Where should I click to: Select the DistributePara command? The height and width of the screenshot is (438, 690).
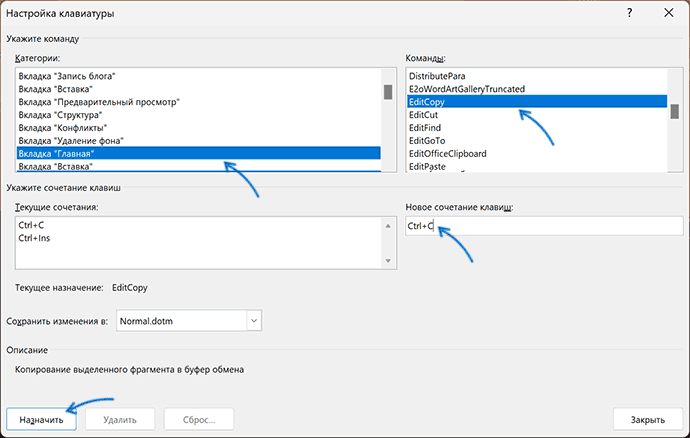point(537,76)
